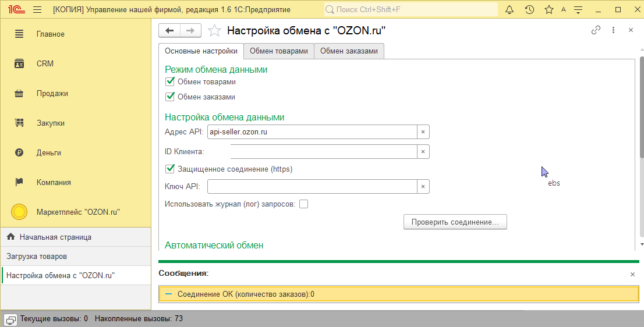Click the forward navigation arrow

pos(190,31)
